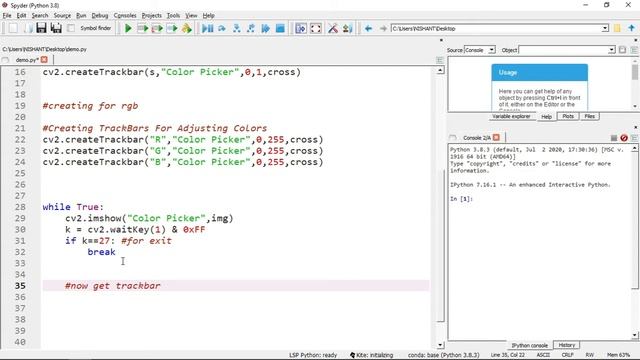
Task: Open the Source menu
Action: point(62,16)
